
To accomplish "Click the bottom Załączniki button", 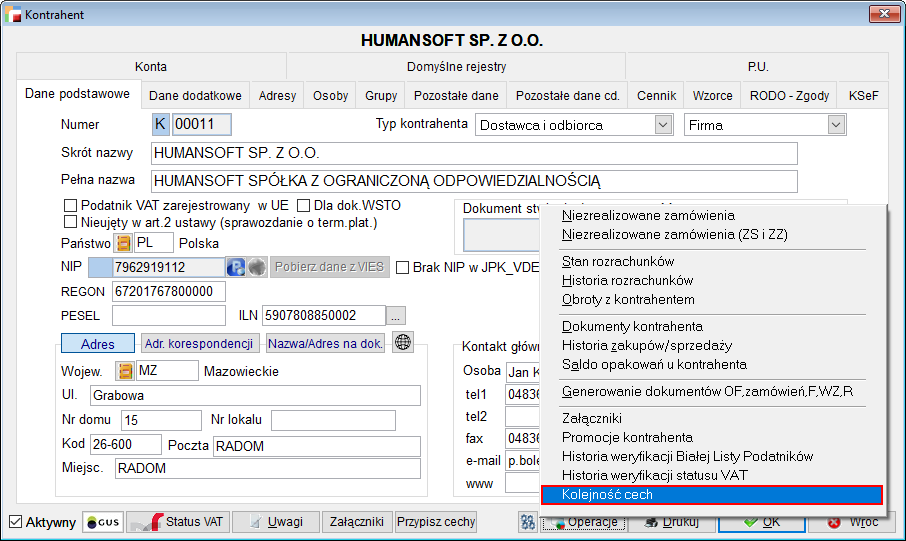I will (357, 522).
